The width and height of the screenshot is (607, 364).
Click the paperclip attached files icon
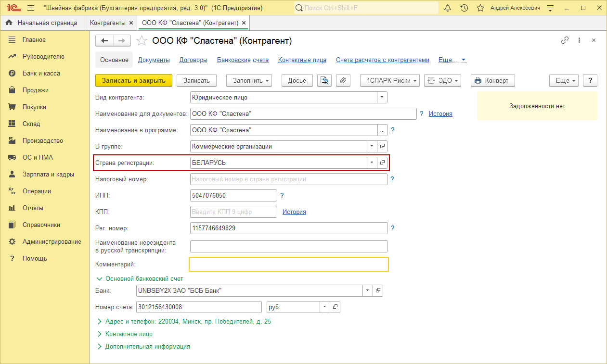[343, 80]
